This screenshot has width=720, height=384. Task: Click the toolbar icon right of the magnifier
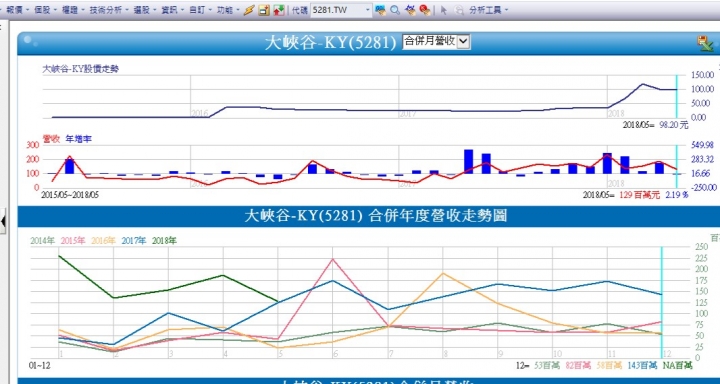coord(411,10)
